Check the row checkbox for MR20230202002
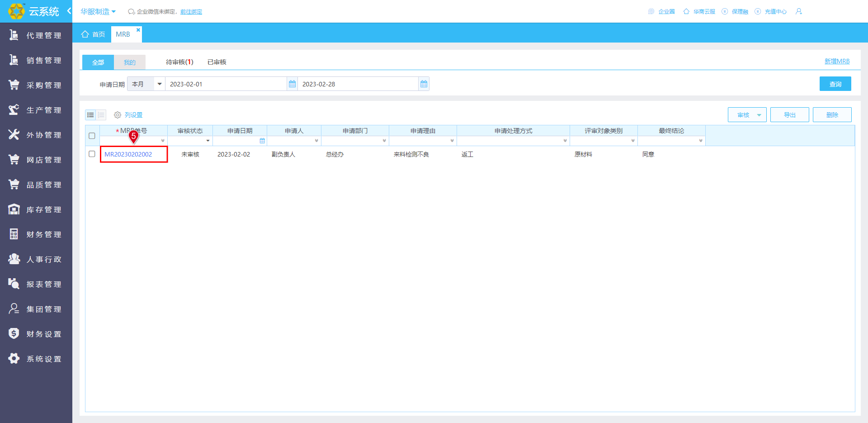 (x=92, y=154)
